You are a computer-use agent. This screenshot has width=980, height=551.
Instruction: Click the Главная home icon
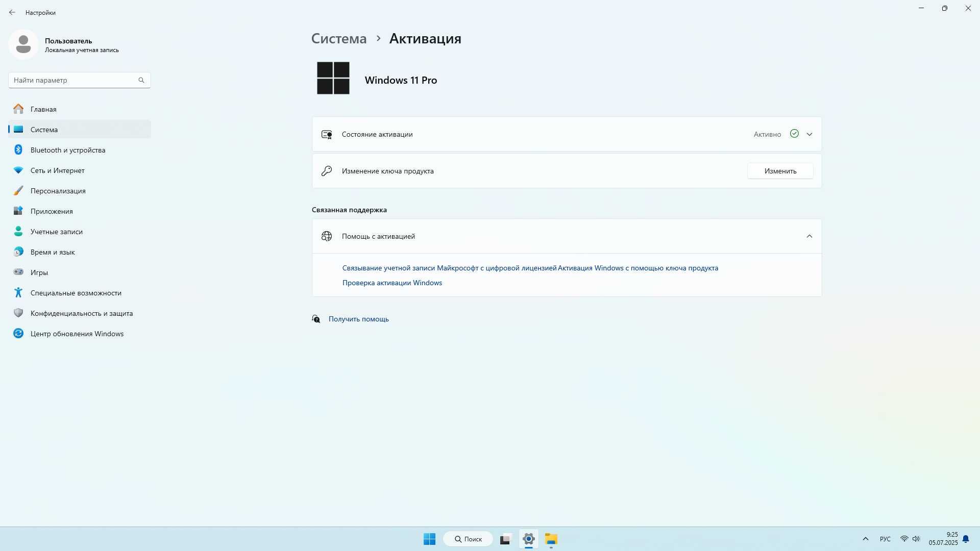pyautogui.click(x=18, y=109)
